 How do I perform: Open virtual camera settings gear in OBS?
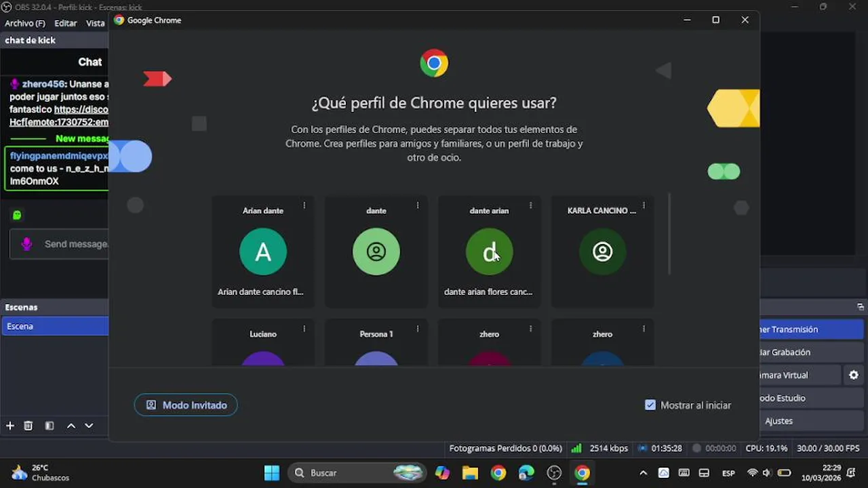(x=854, y=375)
